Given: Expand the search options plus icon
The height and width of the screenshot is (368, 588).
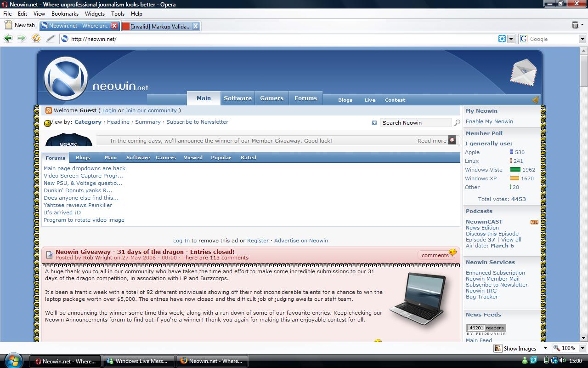Looking at the screenshot, I should point(374,123).
